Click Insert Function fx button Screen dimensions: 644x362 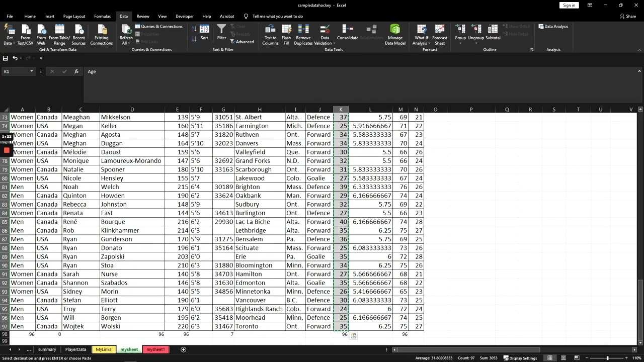coord(76,71)
